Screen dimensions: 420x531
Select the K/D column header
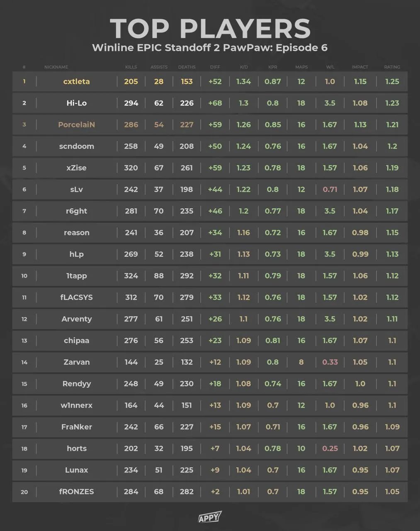(244, 67)
